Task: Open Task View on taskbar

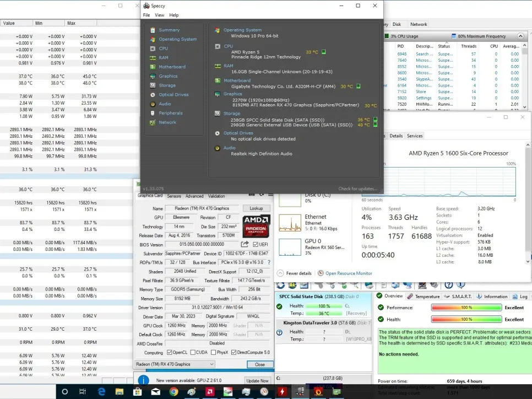Action: (x=83, y=391)
